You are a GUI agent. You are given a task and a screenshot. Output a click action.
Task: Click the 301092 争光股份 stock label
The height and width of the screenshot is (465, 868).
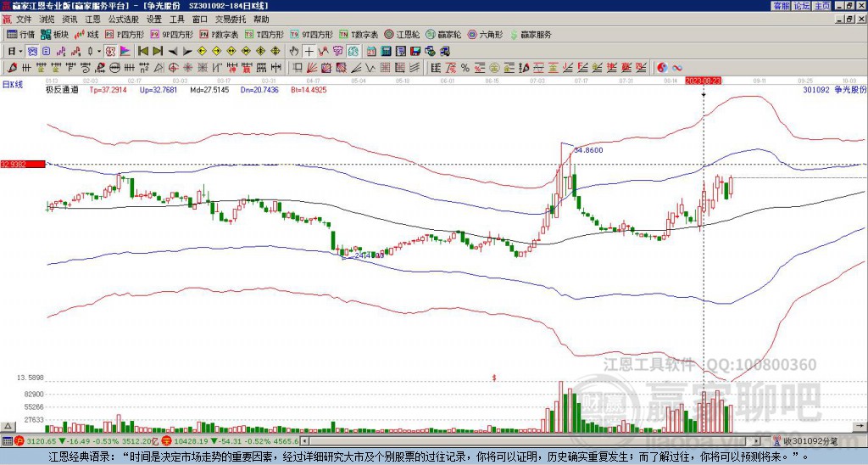[x=834, y=89]
